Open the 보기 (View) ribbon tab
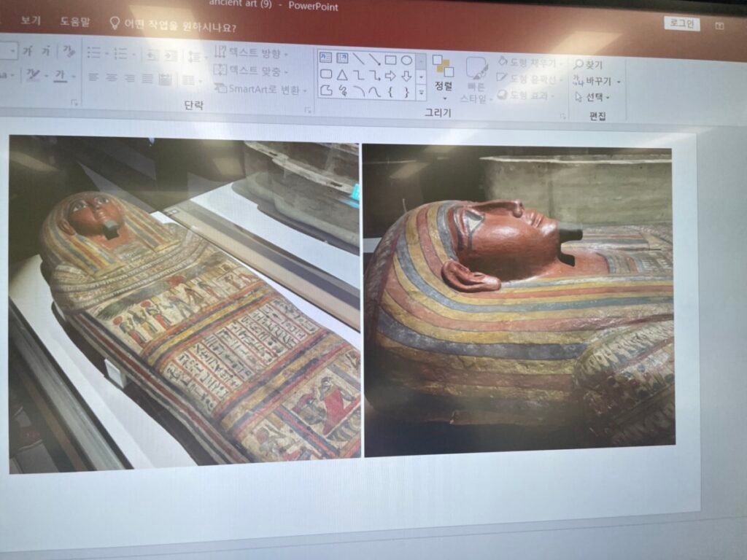The image size is (747, 560). [x=31, y=20]
